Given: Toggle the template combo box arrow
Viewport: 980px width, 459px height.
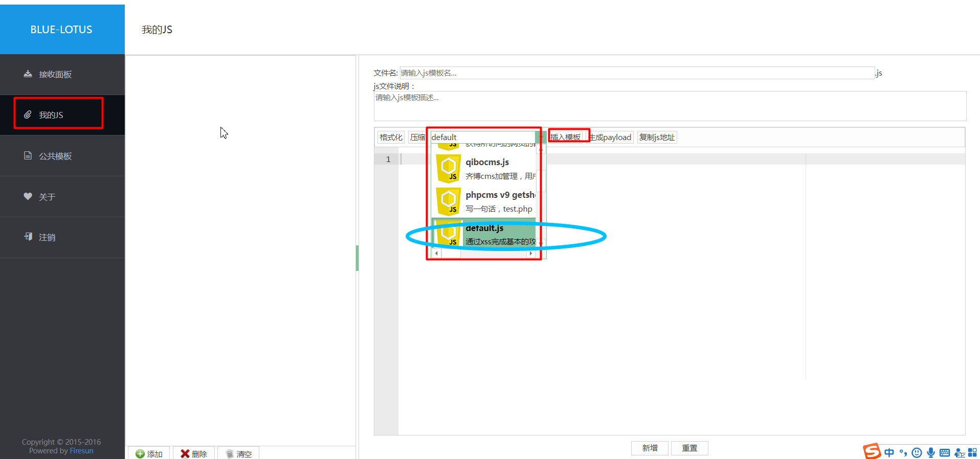Looking at the screenshot, I should click(541, 137).
